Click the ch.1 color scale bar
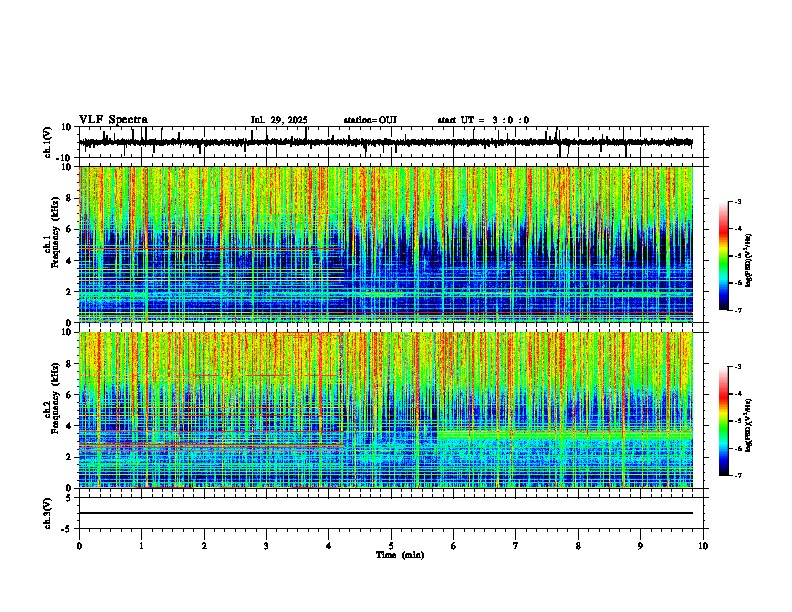The width and height of the screenshot is (792, 612). [724, 256]
